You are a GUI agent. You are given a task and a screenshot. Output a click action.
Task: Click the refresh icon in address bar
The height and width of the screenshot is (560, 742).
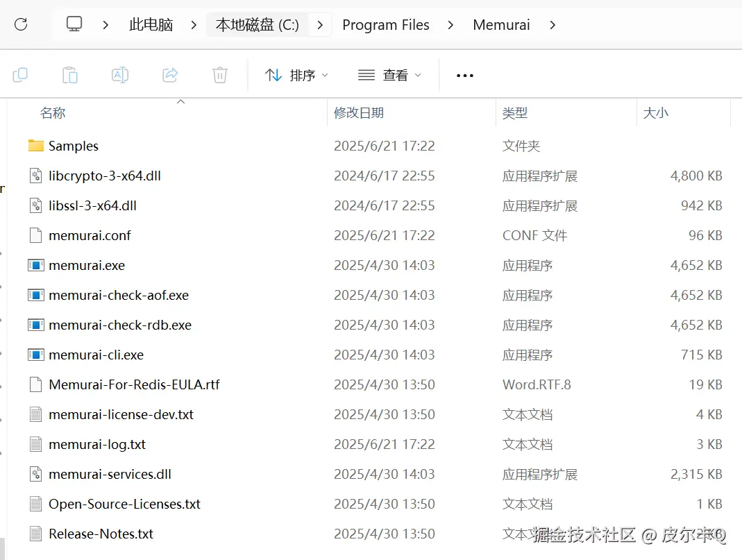pos(21,24)
